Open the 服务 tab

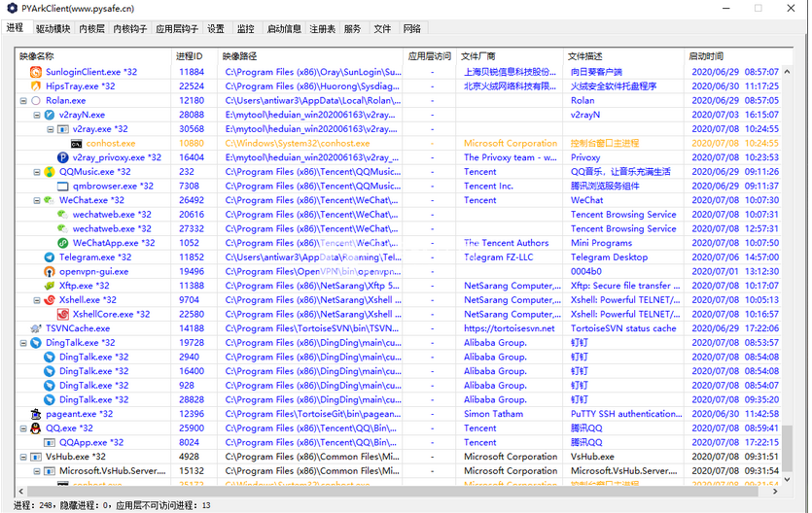[x=352, y=29]
